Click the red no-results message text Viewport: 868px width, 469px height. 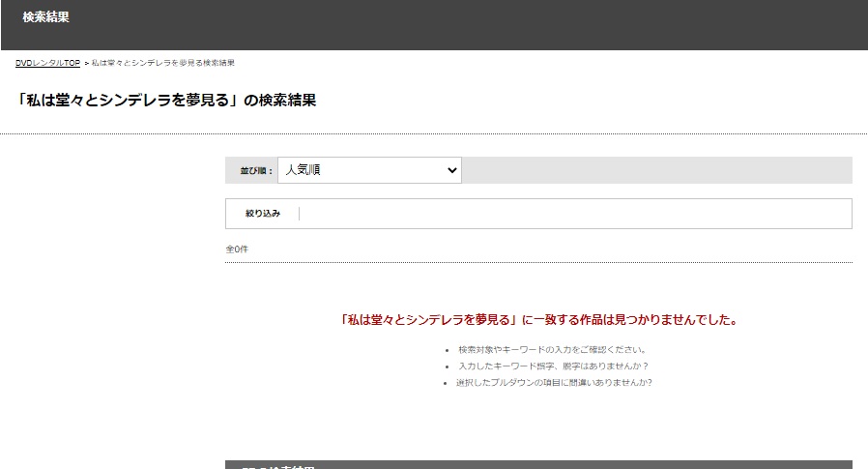[538, 320]
